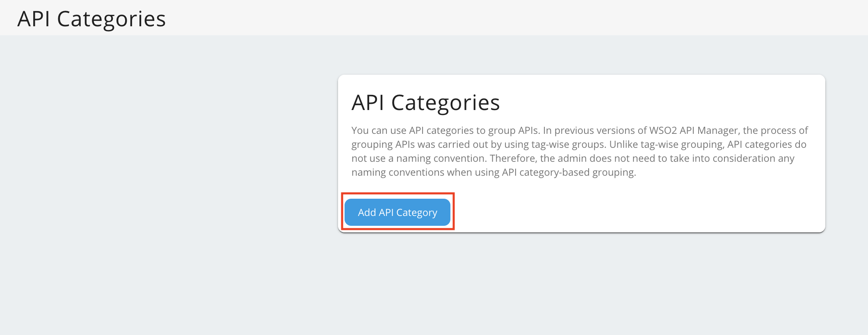
Task: Click the description line starting not use a naming
Action: [573, 158]
